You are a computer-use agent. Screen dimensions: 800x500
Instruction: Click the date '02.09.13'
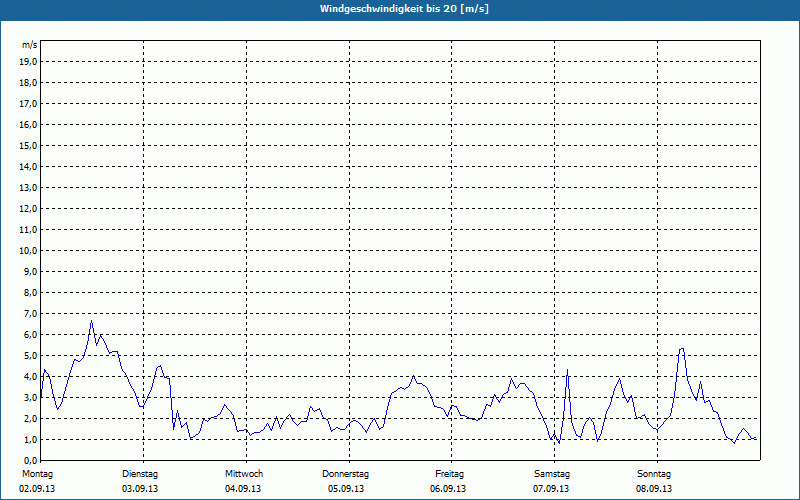click(37, 489)
